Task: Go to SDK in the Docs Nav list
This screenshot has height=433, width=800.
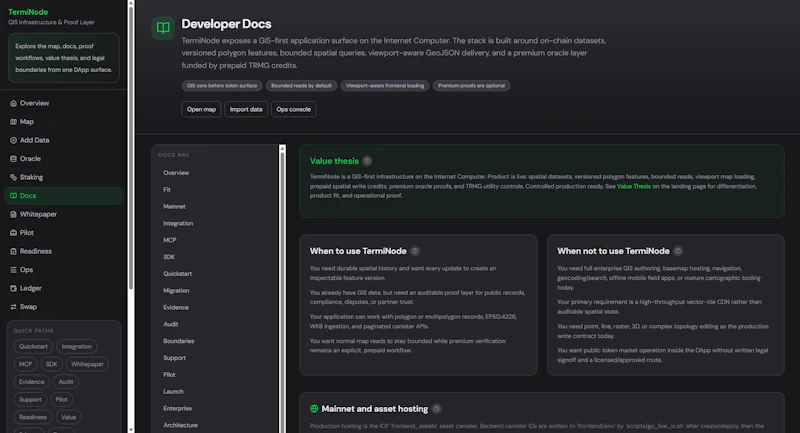Action: 169,257
